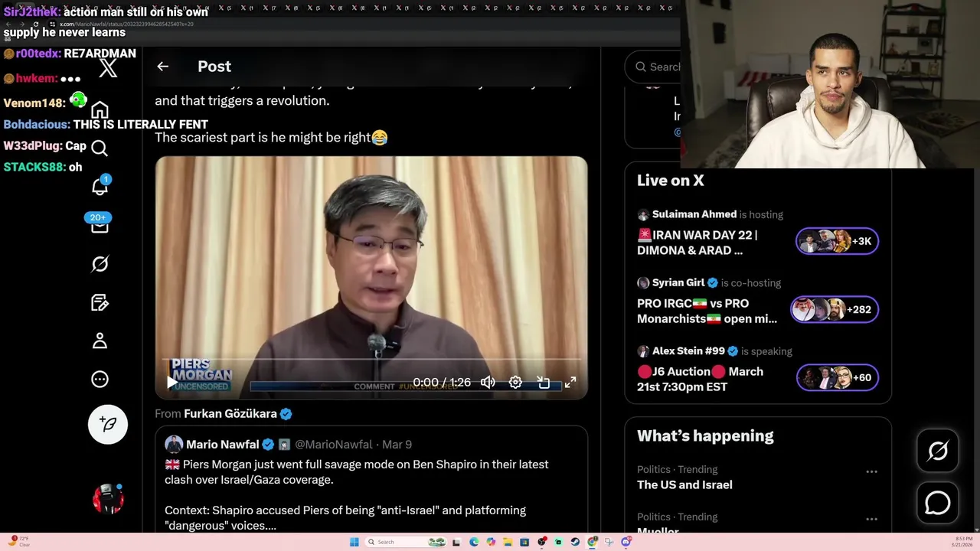Open Notifications bell icon
Viewport: 980px width, 551px height.
100,186
